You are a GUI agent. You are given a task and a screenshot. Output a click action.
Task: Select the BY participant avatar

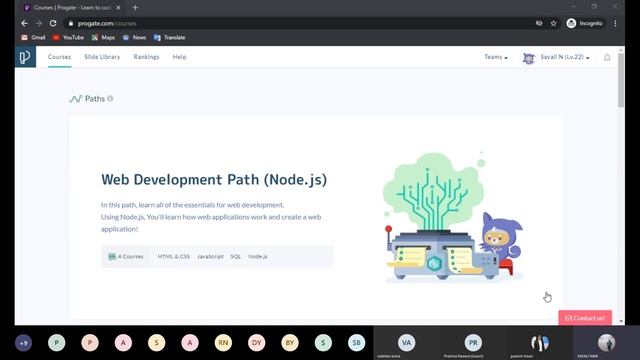click(290, 343)
